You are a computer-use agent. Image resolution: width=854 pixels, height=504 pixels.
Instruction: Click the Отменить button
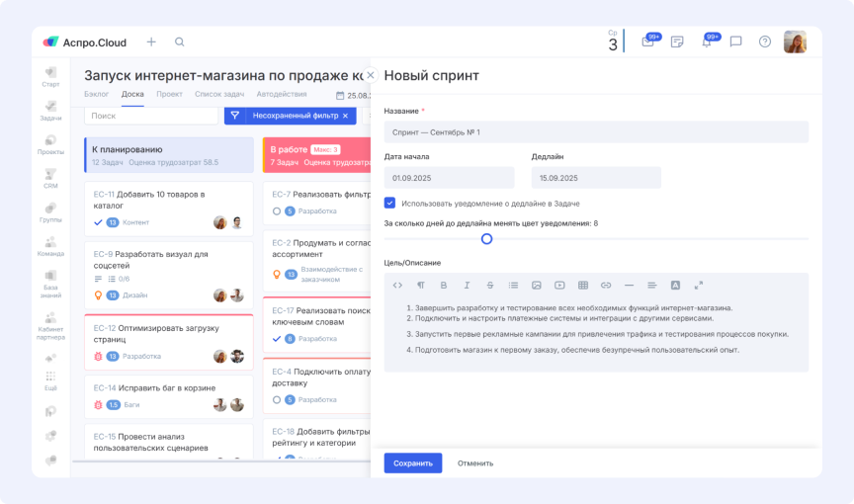pos(475,462)
